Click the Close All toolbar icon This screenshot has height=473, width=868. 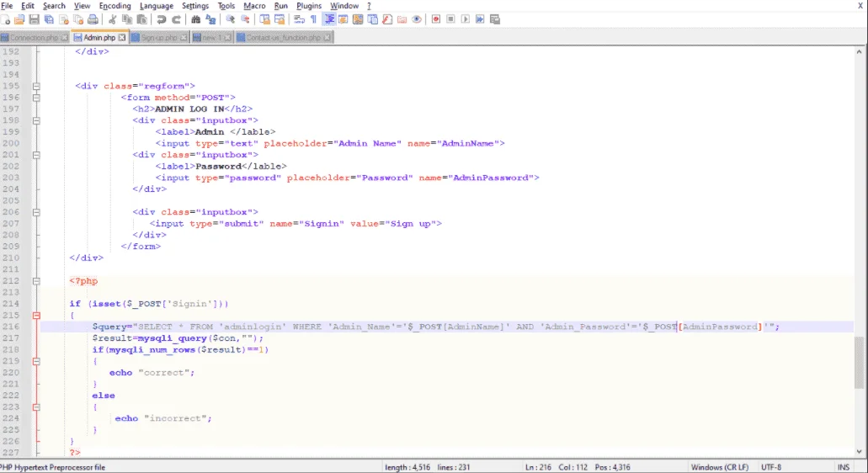[x=78, y=19]
